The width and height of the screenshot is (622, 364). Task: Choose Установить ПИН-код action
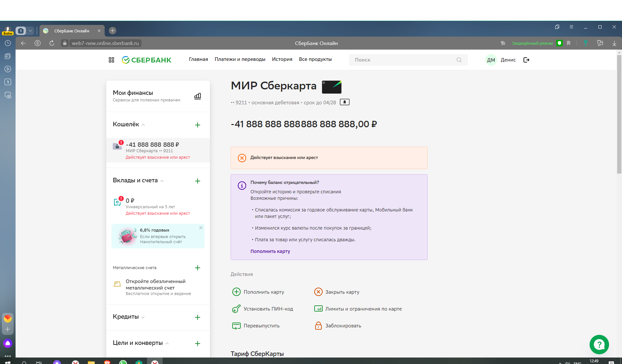click(x=263, y=309)
